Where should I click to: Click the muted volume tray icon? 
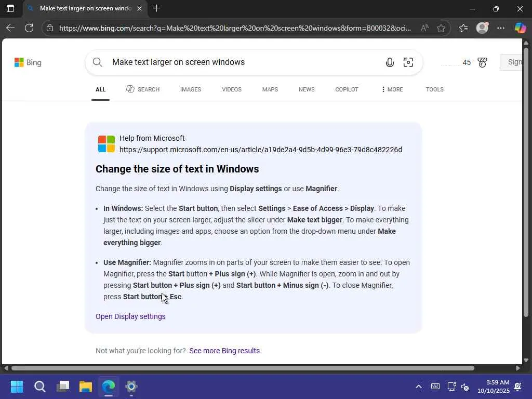(465, 387)
